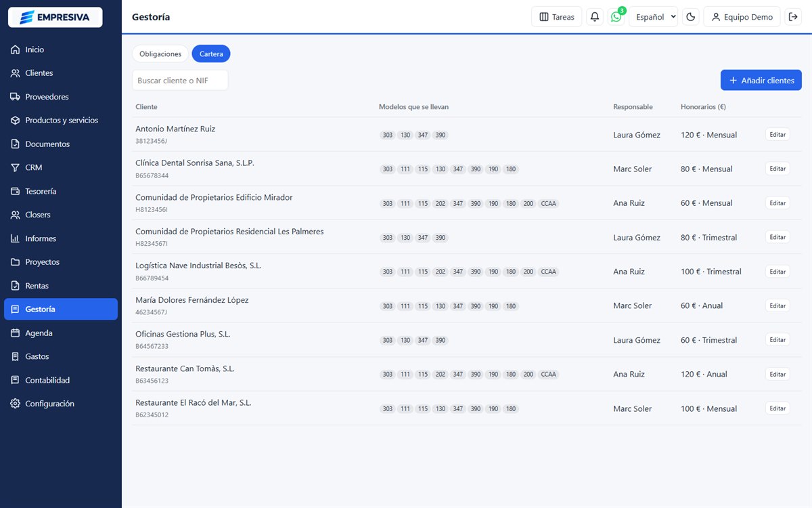Edit Restaurante El Racó del Mar row

(x=777, y=408)
